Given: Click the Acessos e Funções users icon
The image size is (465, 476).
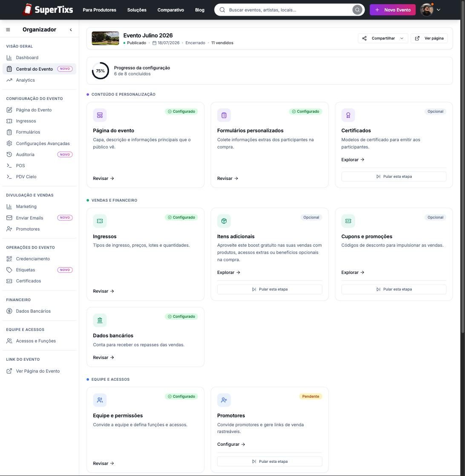Looking at the screenshot, I should [x=9, y=341].
